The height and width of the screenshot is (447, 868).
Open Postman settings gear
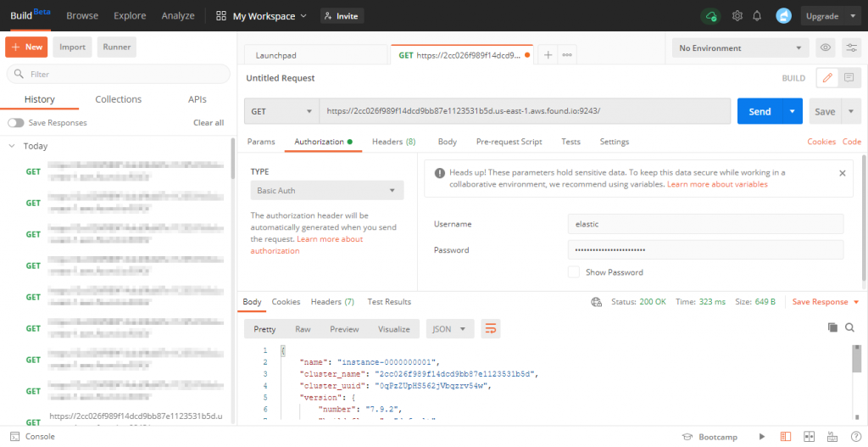point(737,16)
